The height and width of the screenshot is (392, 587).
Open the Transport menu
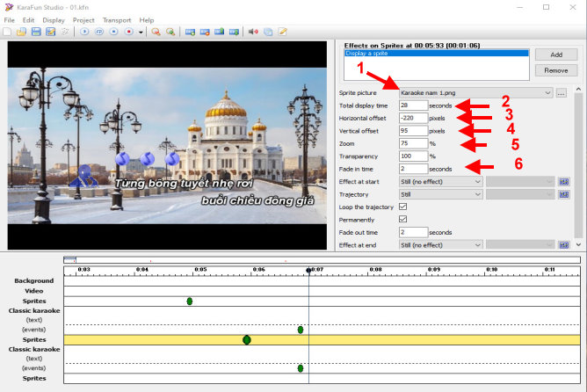[x=116, y=19]
